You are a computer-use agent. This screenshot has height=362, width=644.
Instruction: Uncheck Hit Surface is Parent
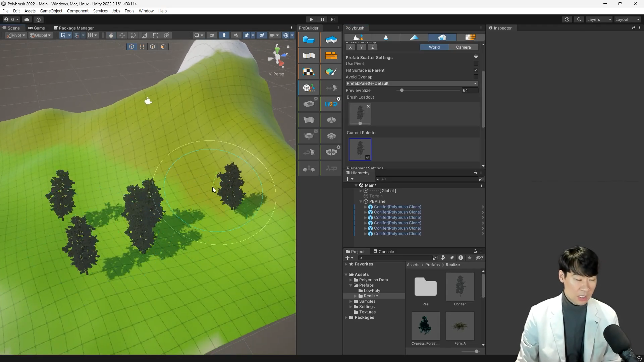pyautogui.click(x=476, y=70)
